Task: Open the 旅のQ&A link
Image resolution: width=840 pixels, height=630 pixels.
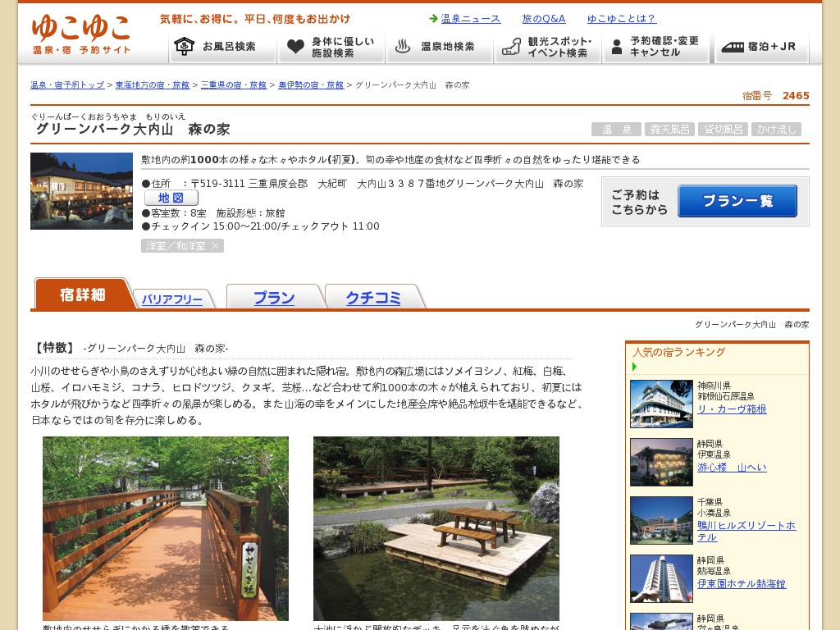Action: tap(544, 19)
